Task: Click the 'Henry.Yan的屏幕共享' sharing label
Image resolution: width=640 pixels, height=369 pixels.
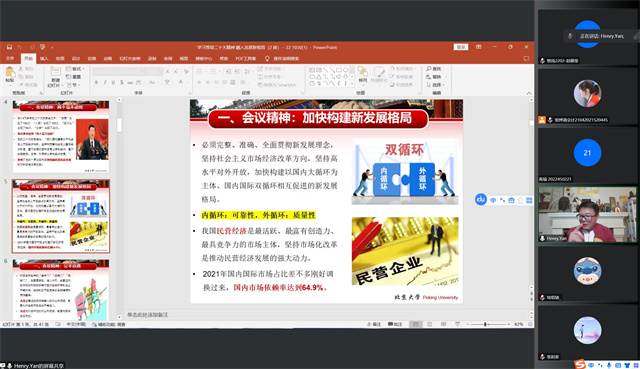Action: tap(39, 366)
